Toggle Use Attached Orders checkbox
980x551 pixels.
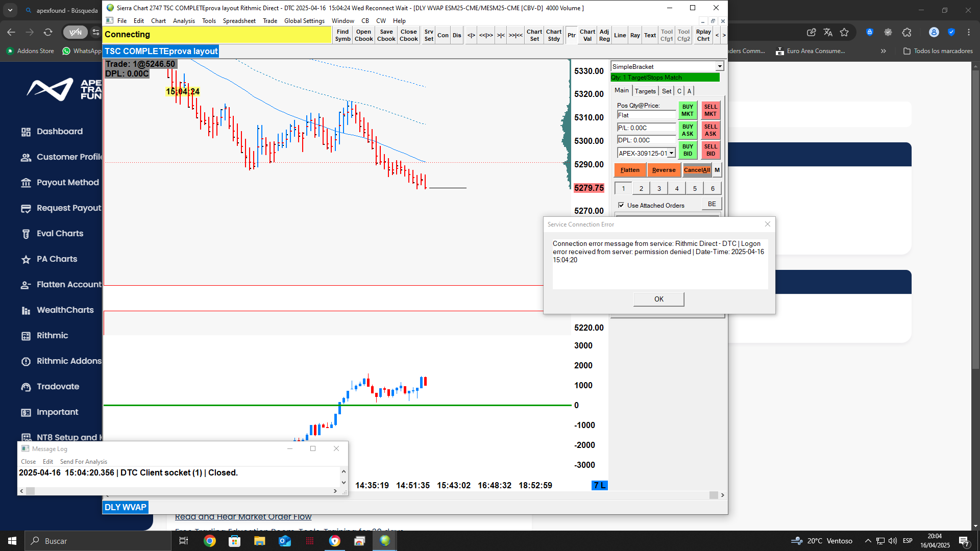(x=621, y=205)
